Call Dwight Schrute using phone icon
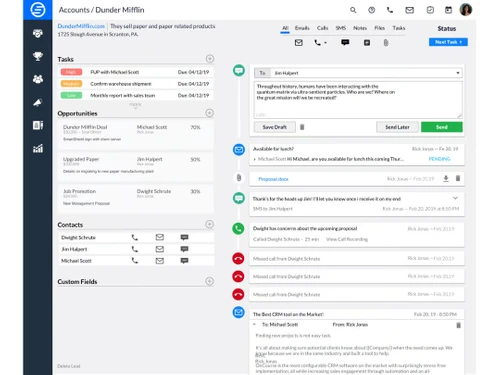 pyautogui.click(x=134, y=237)
